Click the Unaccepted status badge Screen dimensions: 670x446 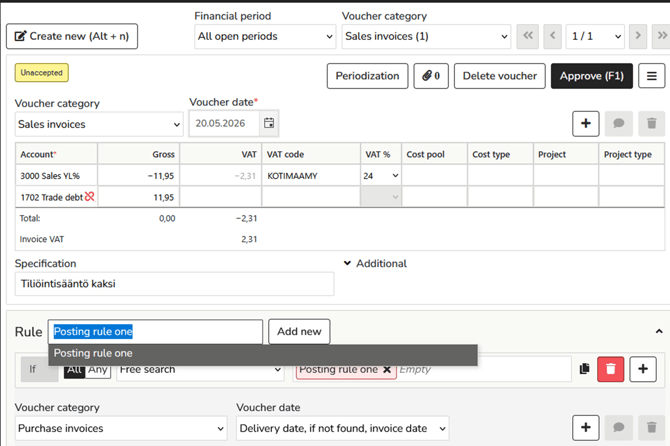[x=41, y=73]
